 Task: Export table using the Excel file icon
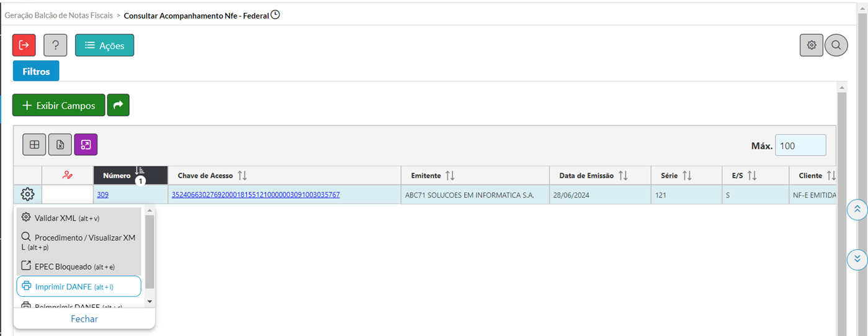pos(60,145)
